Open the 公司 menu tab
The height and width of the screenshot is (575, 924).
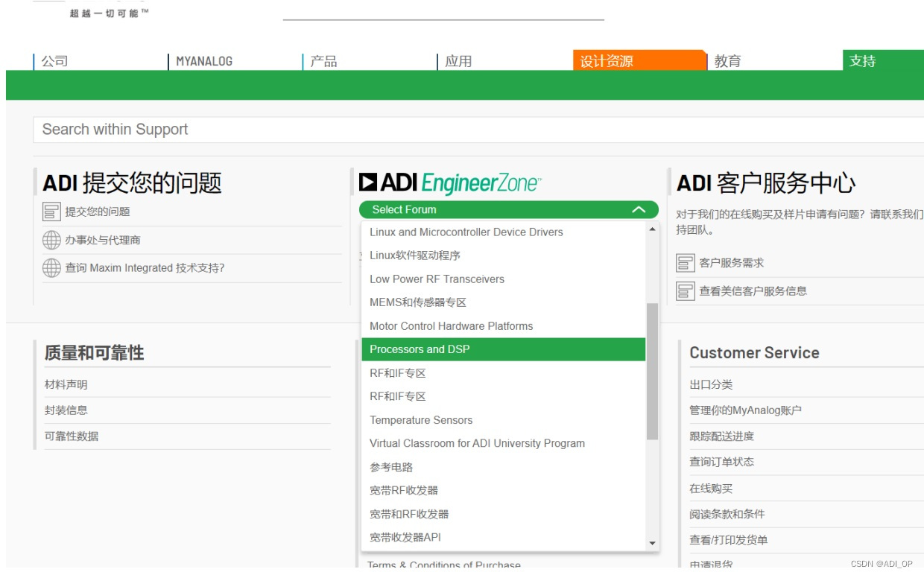(55, 61)
